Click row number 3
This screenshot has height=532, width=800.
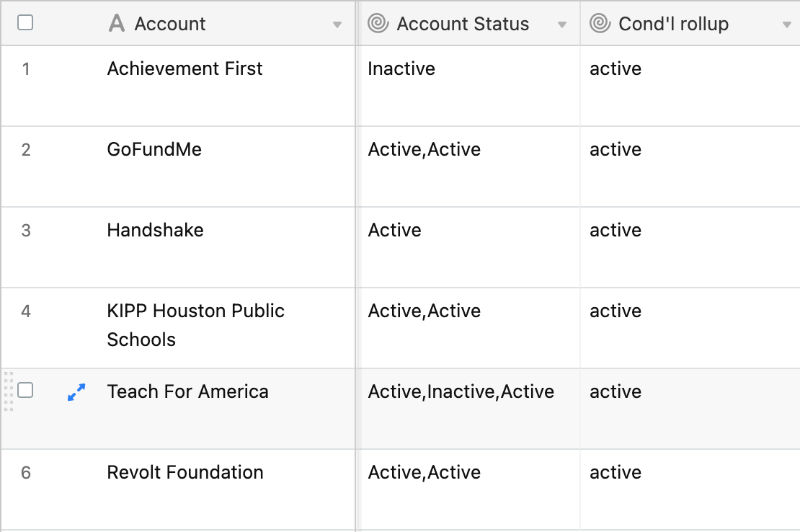(x=26, y=230)
